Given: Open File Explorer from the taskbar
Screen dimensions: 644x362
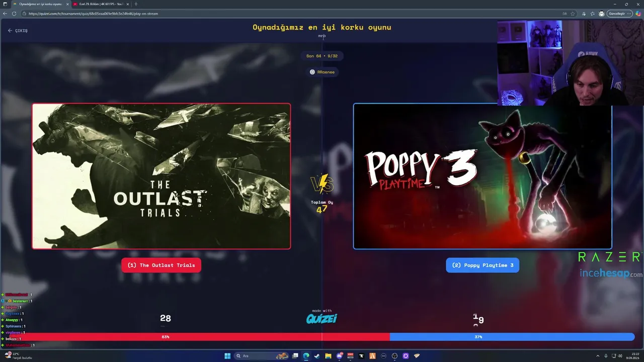Looking at the screenshot, I should coord(328,356).
